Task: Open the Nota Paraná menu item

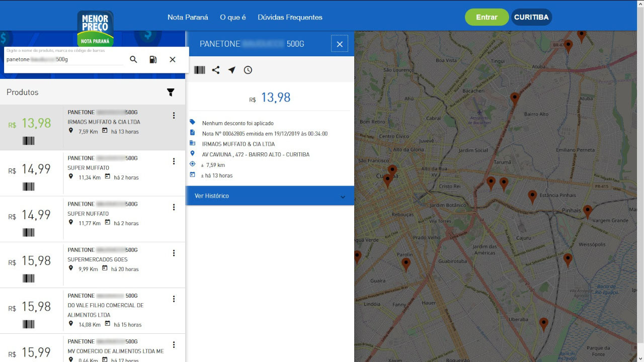Action: [x=188, y=17]
